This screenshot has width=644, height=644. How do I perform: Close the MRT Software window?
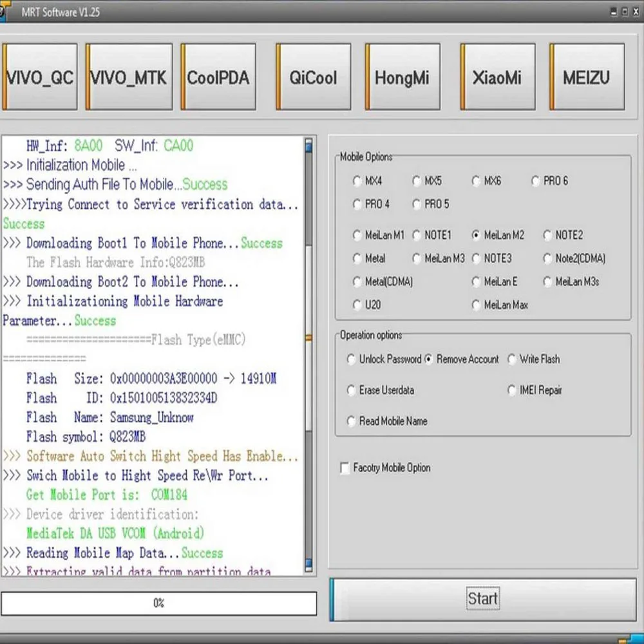pyautogui.click(x=636, y=12)
